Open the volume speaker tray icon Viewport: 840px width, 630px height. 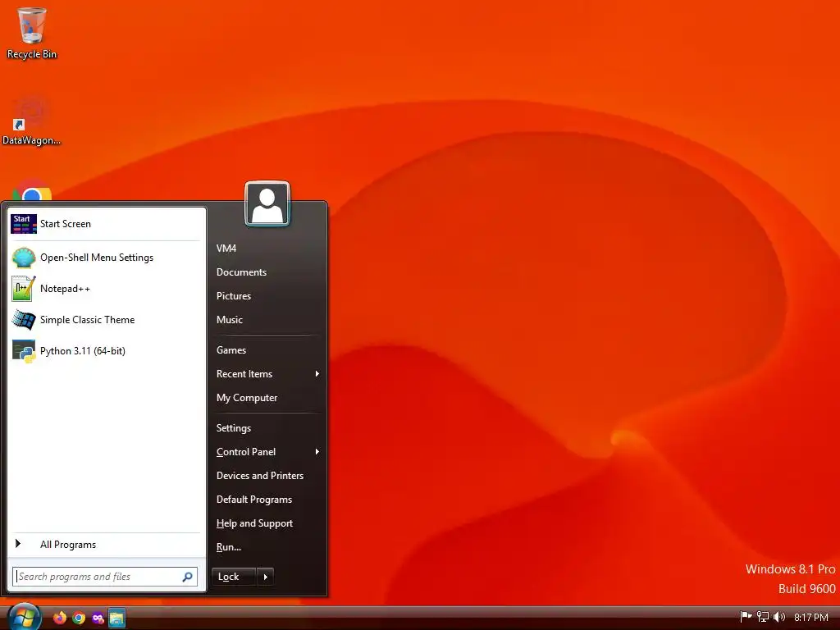click(779, 617)
